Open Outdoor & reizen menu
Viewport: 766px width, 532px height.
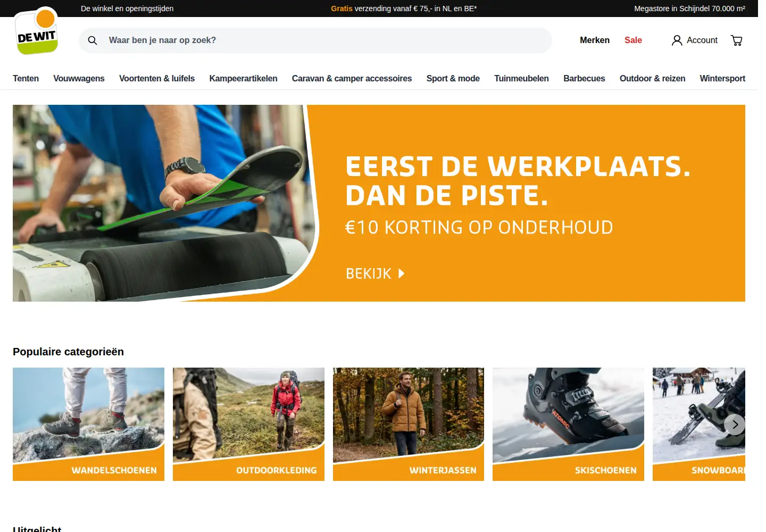click(x=652, y=78)
